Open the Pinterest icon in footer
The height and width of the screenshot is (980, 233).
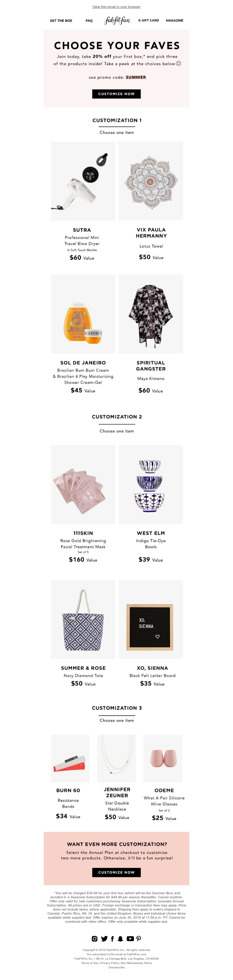coord(139,938)
